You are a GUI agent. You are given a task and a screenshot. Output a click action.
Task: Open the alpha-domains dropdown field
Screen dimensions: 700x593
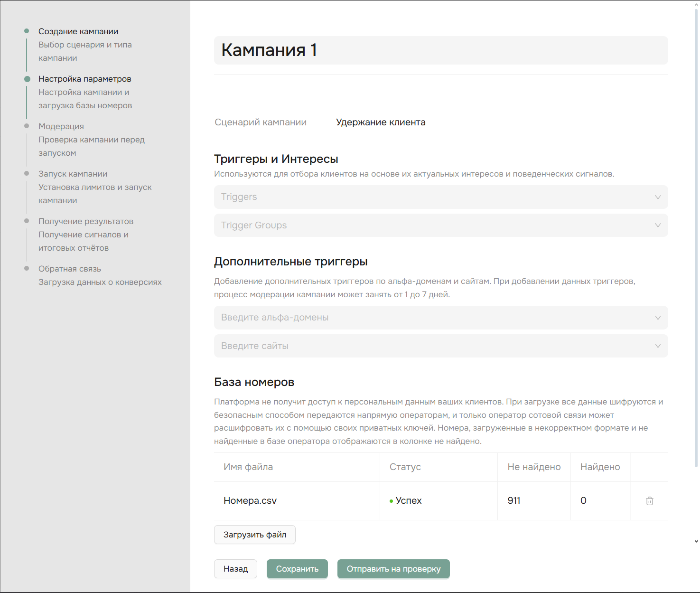tap(440, 318)
